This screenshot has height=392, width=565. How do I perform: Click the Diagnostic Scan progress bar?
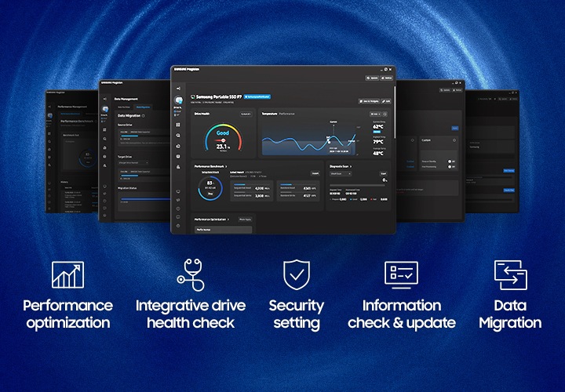coord(358,185)
